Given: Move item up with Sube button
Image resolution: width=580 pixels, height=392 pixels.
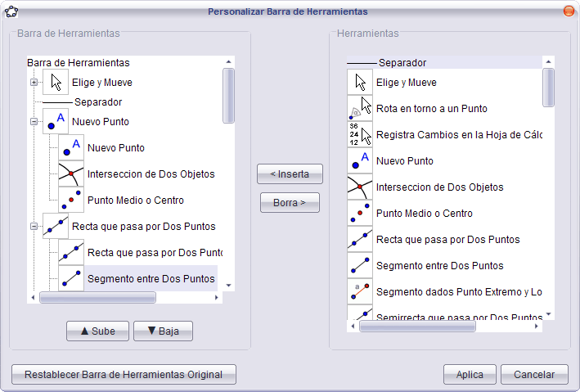Looking at the screenshot, I should click(97, 331).
